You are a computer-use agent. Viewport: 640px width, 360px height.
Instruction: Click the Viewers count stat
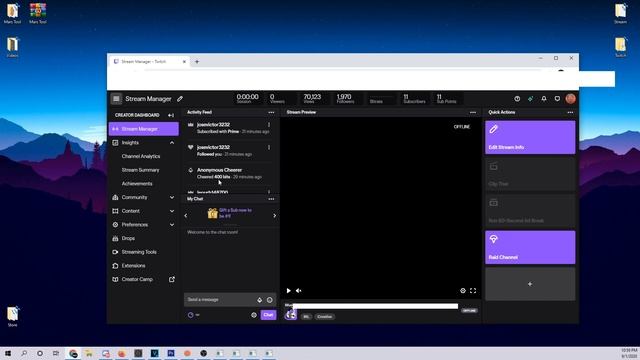(277, 98)
